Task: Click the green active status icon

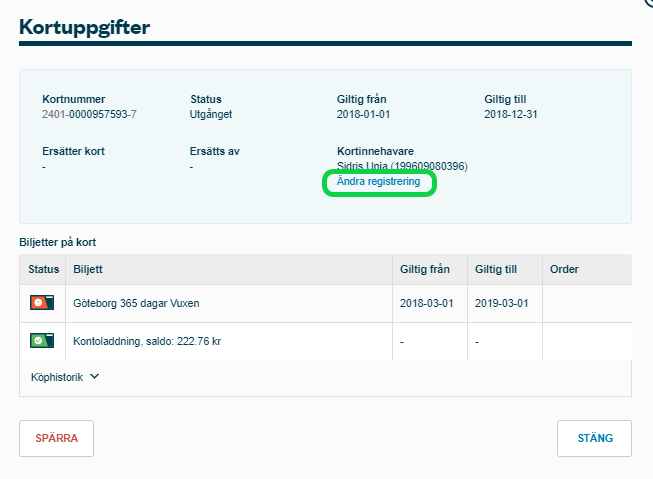Action: click(42, 341)
